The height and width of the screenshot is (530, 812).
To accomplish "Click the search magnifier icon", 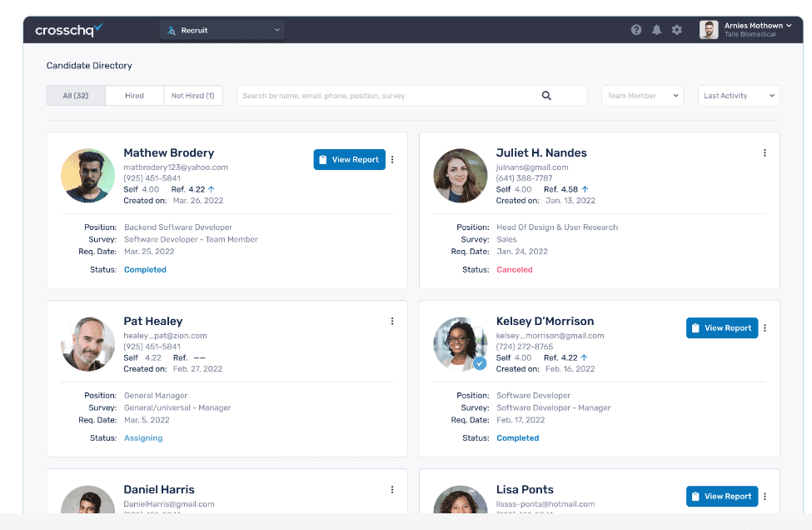I will 546,95.
